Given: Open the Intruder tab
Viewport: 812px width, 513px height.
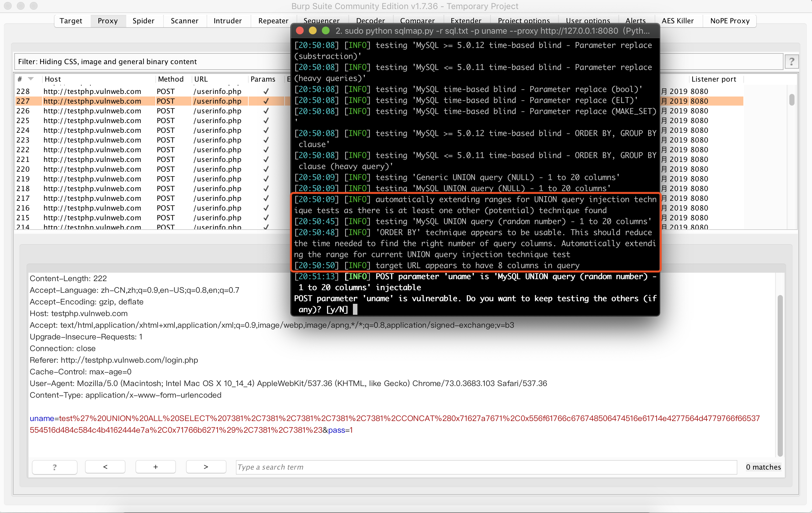Looking at the screenshot, I should click(x=228, y=21).
